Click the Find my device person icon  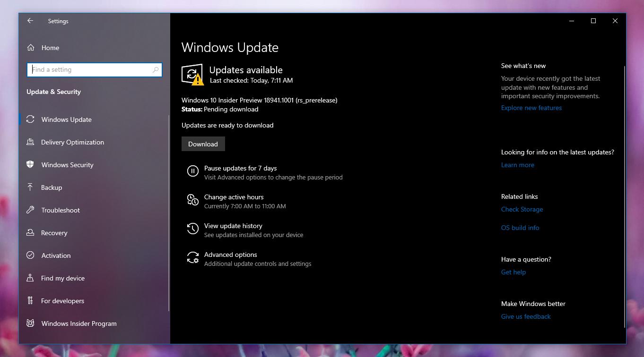(31, 278)
